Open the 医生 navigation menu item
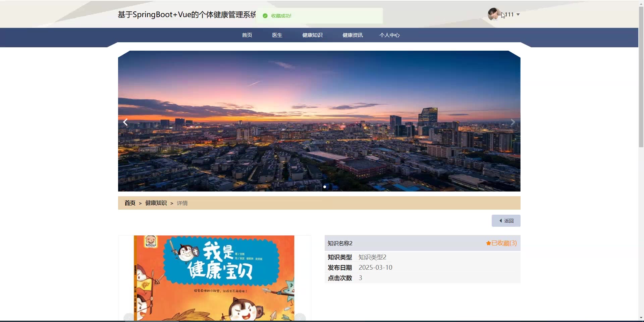644x322 pixels. 277,35
